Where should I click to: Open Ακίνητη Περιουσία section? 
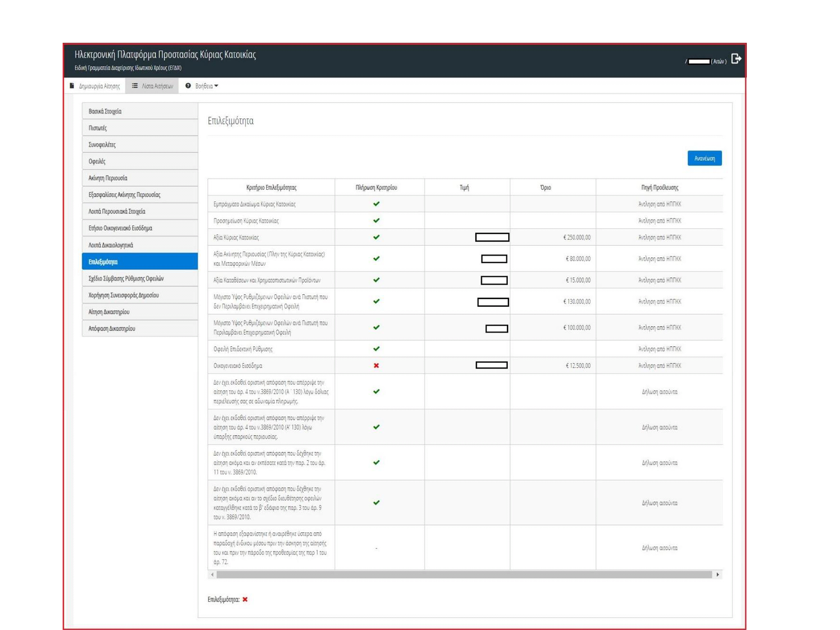pos(140,178)
